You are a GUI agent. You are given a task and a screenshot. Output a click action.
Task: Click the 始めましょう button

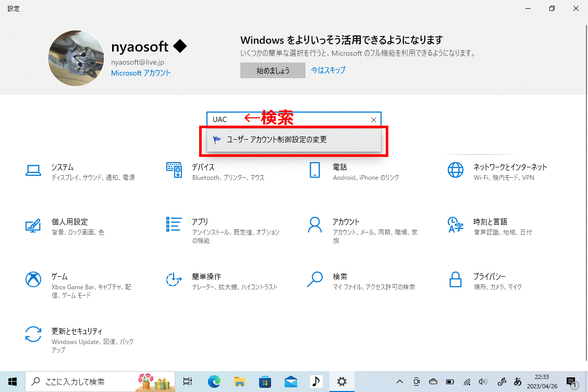[x=273, y=70]
